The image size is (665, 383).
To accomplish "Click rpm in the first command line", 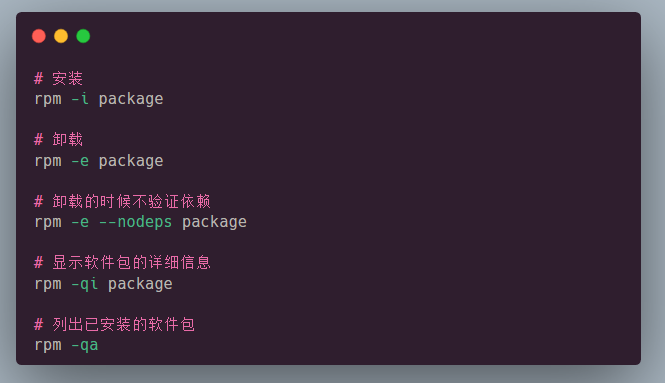I will [48, 100].
